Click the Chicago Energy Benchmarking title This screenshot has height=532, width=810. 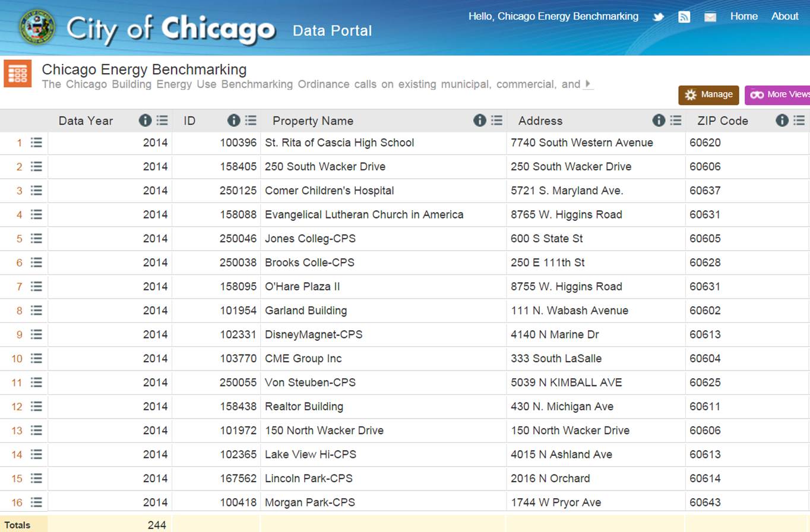point(144,69)
